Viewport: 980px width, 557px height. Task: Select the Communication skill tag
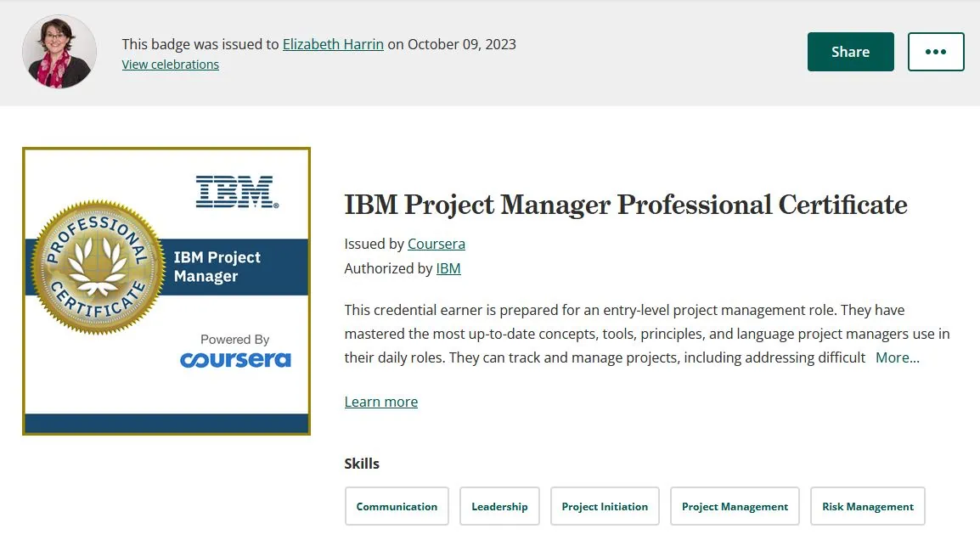397,506
